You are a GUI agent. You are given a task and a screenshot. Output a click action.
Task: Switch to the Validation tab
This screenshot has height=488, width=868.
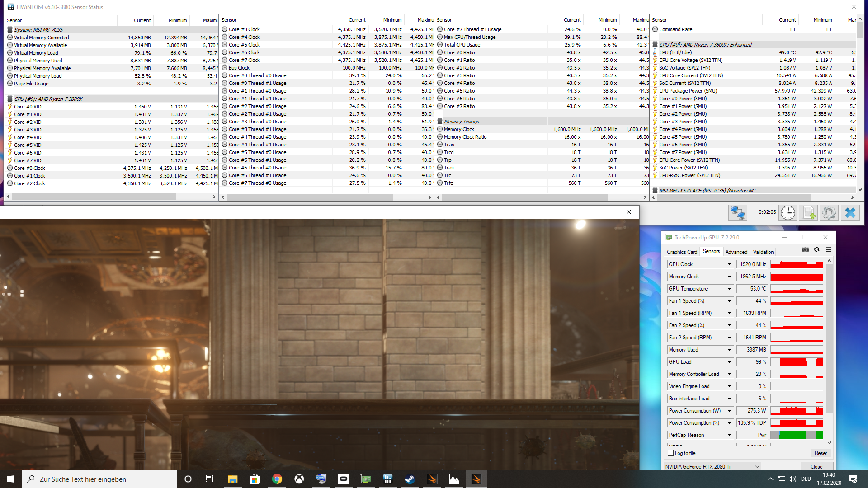[763, 252]
